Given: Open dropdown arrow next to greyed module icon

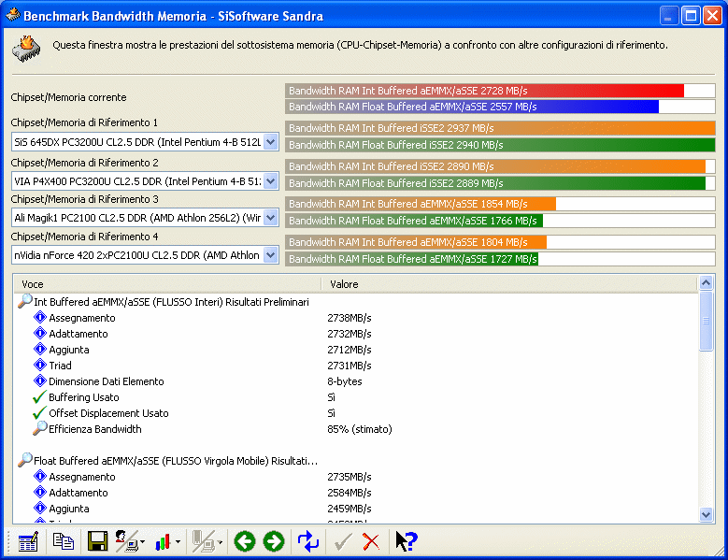Looking at the screenshot, I should click(x=220, y=542).
